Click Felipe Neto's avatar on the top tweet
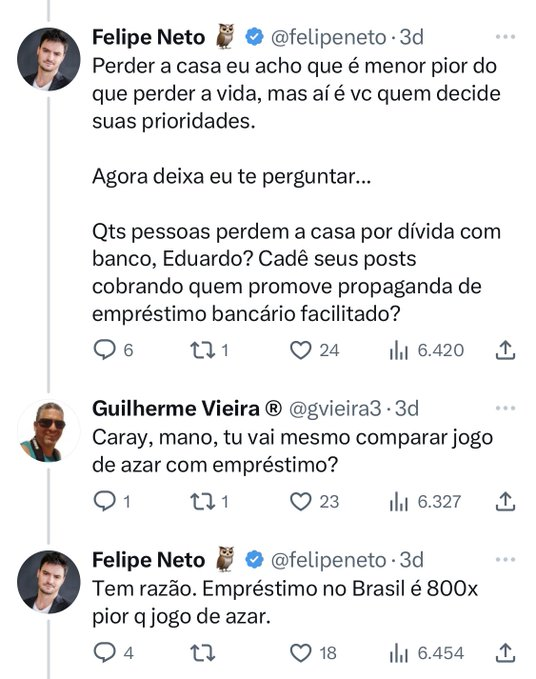The width and height of the screenshot is (536, 679). point(48,59)
